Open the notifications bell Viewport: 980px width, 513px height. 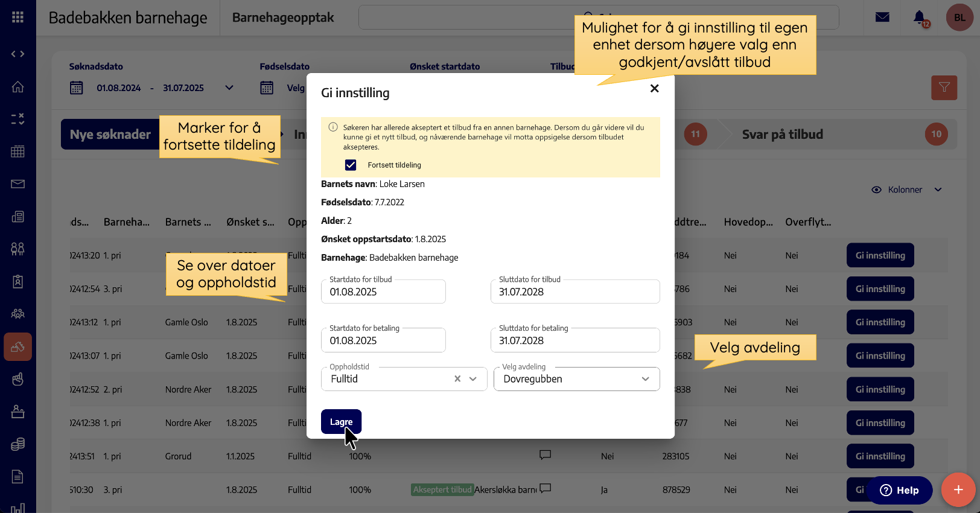coord(919,18)
